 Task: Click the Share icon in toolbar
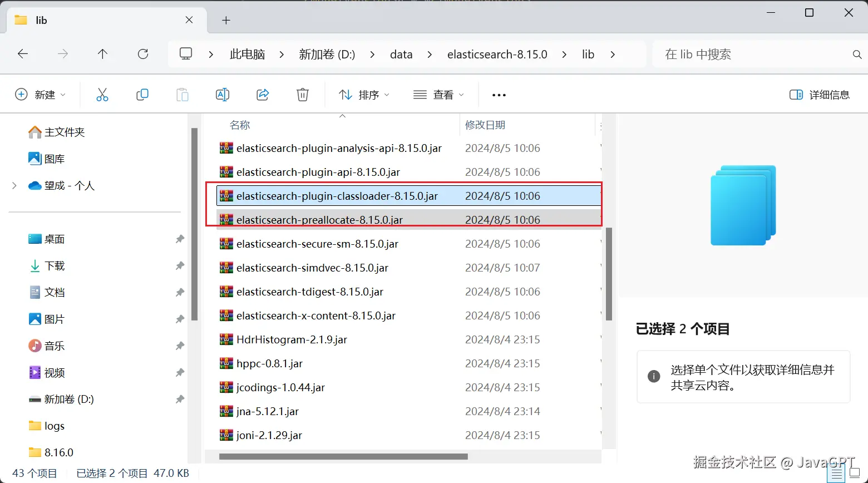click(263, 95)
